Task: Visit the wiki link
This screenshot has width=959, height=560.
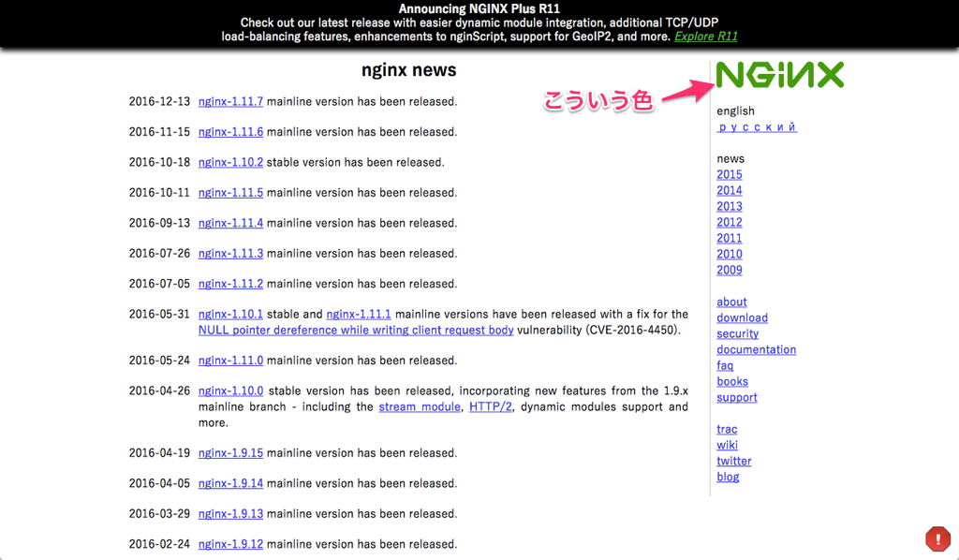Action: point(727,445)
